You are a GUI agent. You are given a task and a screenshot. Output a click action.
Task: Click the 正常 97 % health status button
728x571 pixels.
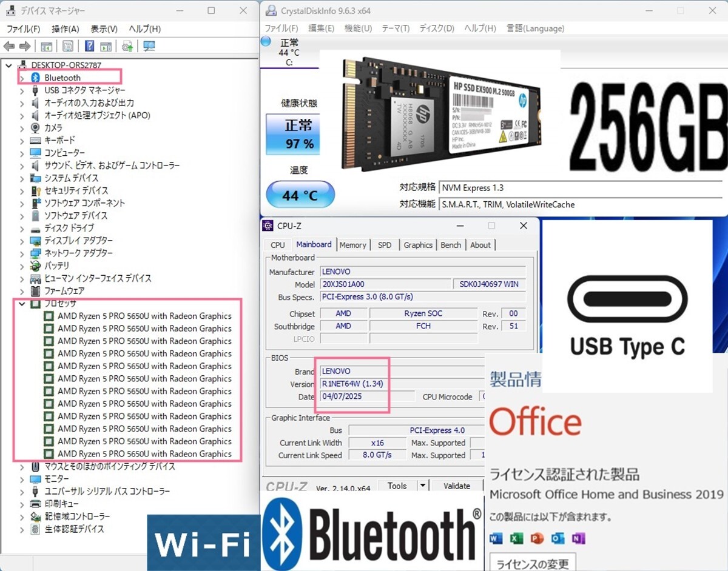pyautogui.click(x=292, y=134)
